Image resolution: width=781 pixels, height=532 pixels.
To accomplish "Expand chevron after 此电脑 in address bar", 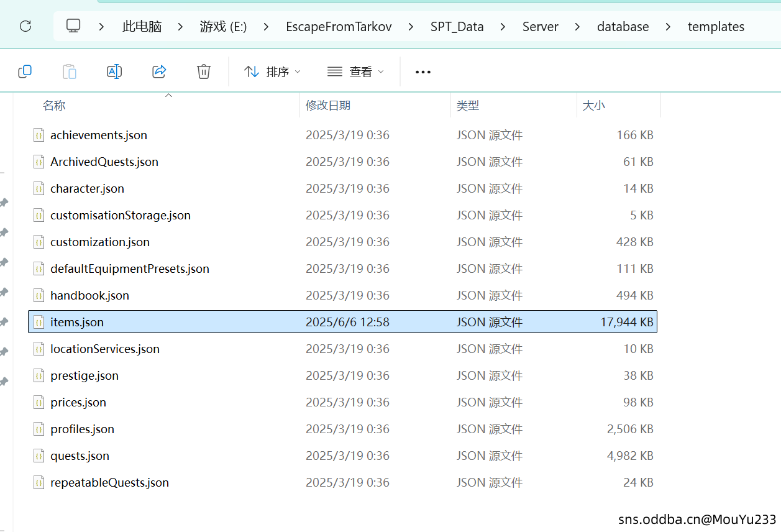I will [180, 27].
